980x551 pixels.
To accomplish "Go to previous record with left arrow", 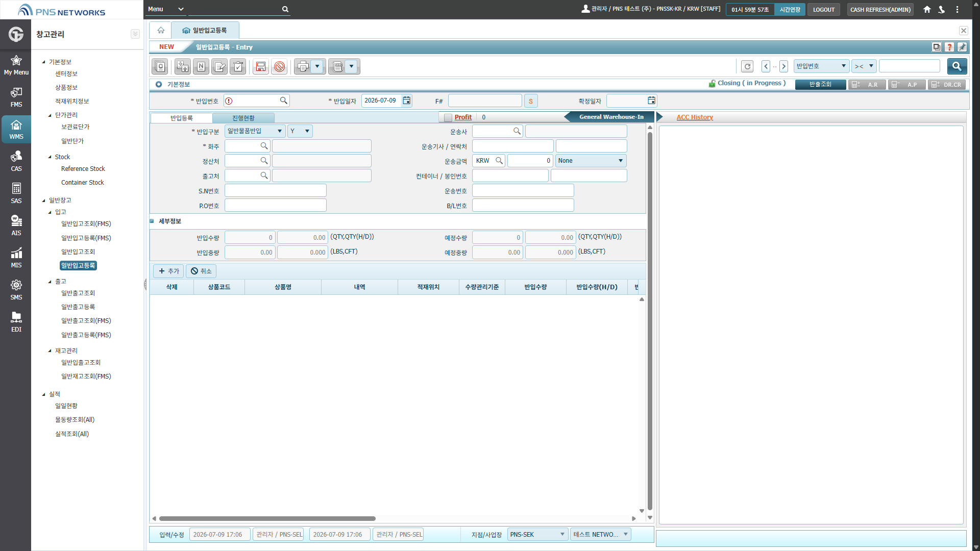I will point(766,66).
